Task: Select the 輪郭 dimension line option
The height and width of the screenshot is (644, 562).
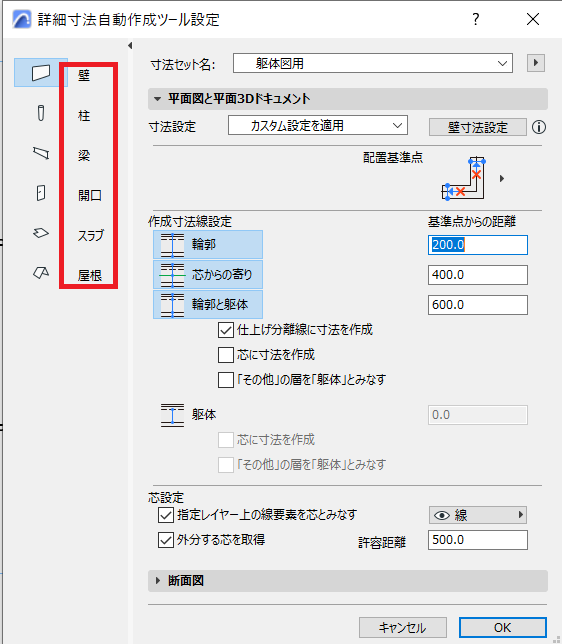Action: point(208,244)
